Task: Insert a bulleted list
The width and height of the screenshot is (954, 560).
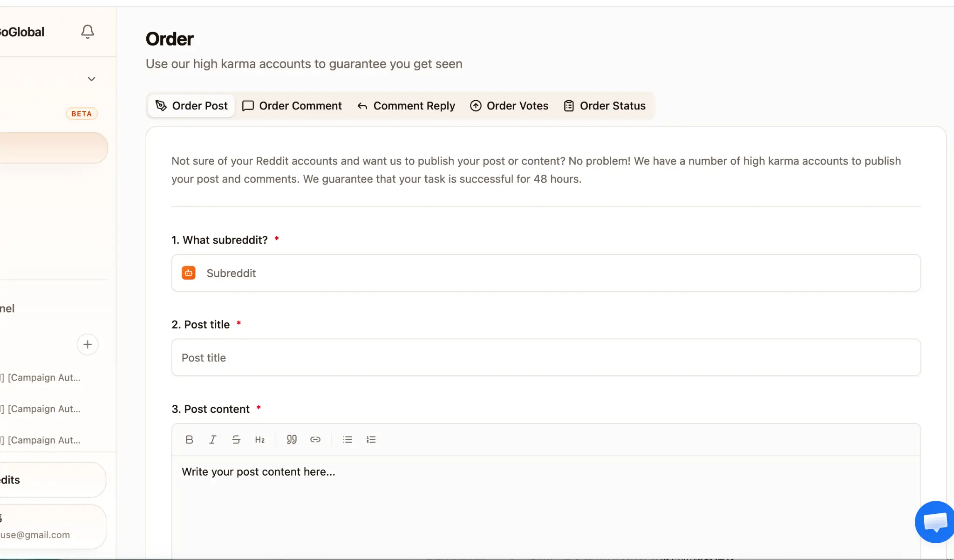Action: point(348,439)
